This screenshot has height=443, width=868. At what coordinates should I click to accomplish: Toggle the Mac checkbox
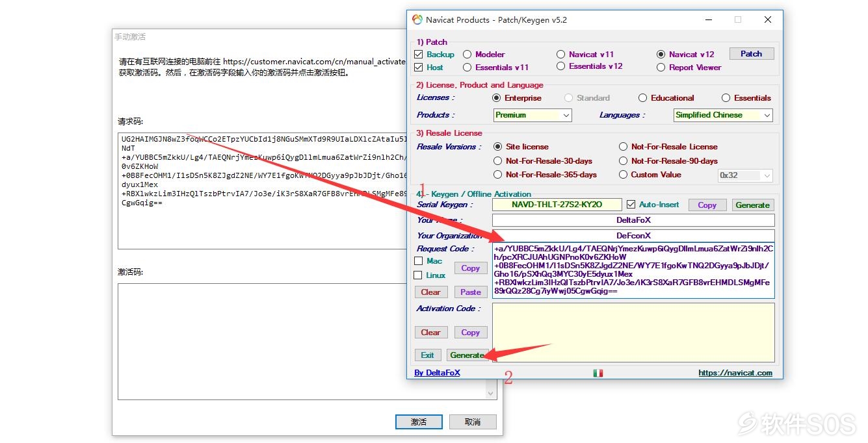pyautogui.click(x=419, y=261)
